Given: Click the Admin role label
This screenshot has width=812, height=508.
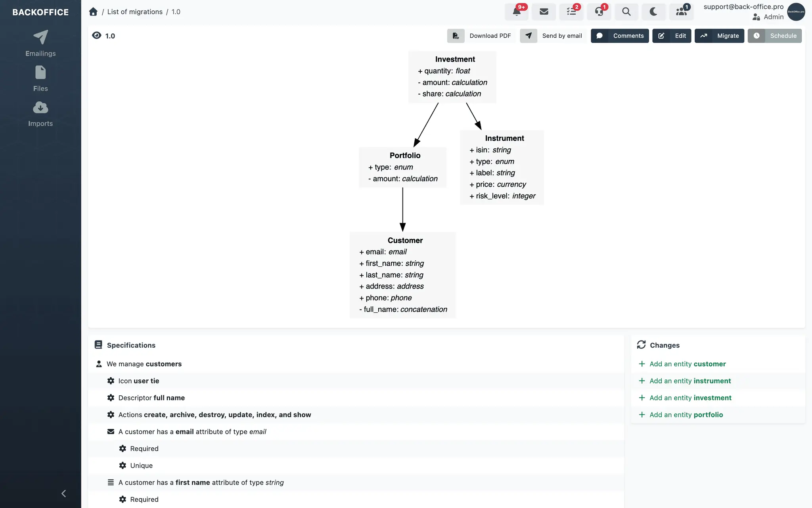Looking at the screenshot, I should [774, 17].
